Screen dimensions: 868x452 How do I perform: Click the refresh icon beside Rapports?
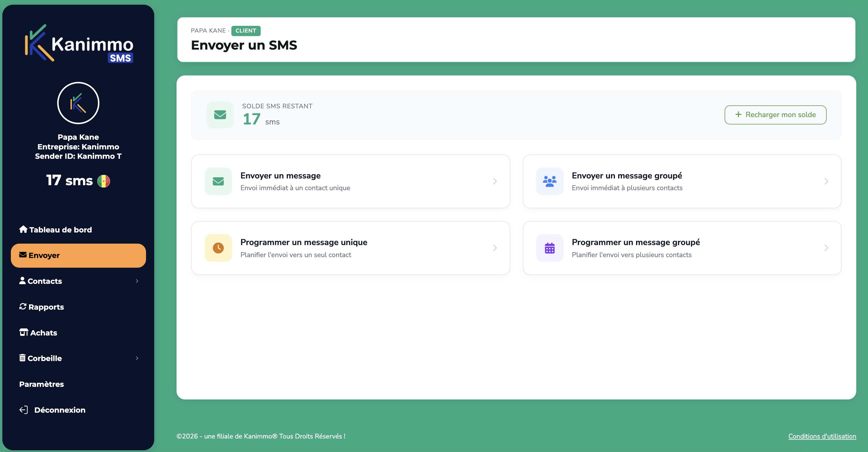[x=23, y=306]
